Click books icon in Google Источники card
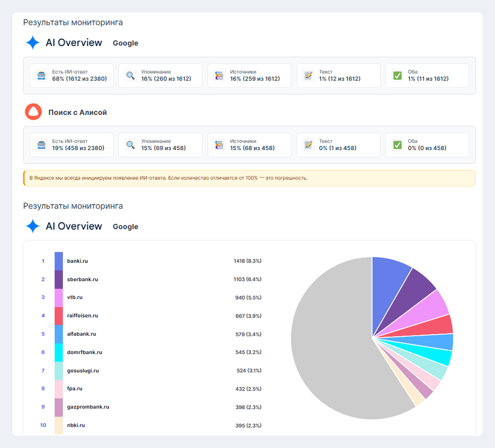Screen dimensions: 495x448 point(219,75)
